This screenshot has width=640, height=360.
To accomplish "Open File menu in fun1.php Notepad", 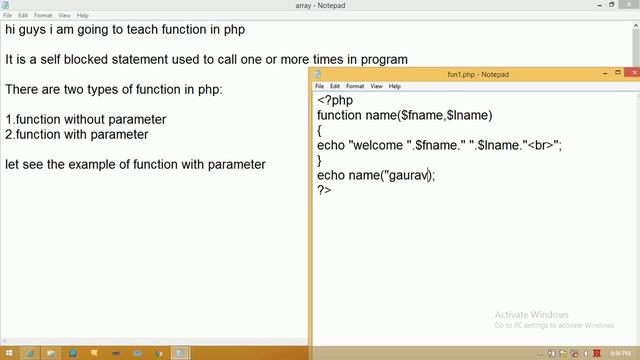I will pos(319,86).
